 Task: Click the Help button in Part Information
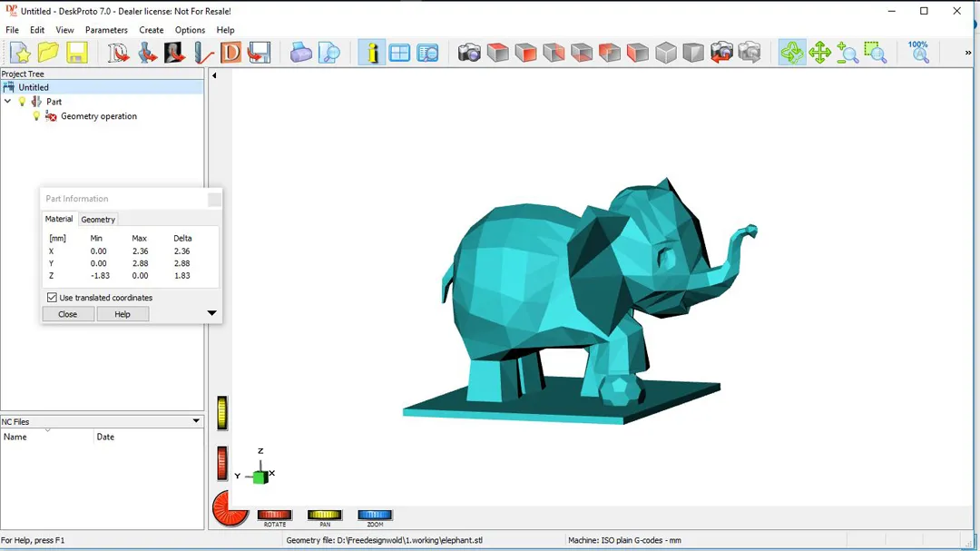(122, 314)
